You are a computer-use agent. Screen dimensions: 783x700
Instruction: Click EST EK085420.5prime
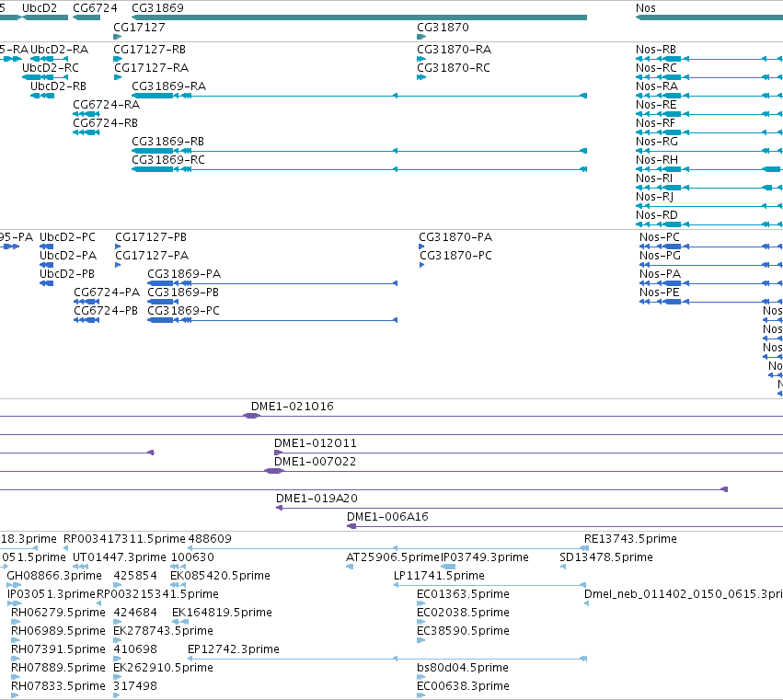point(220,576)
